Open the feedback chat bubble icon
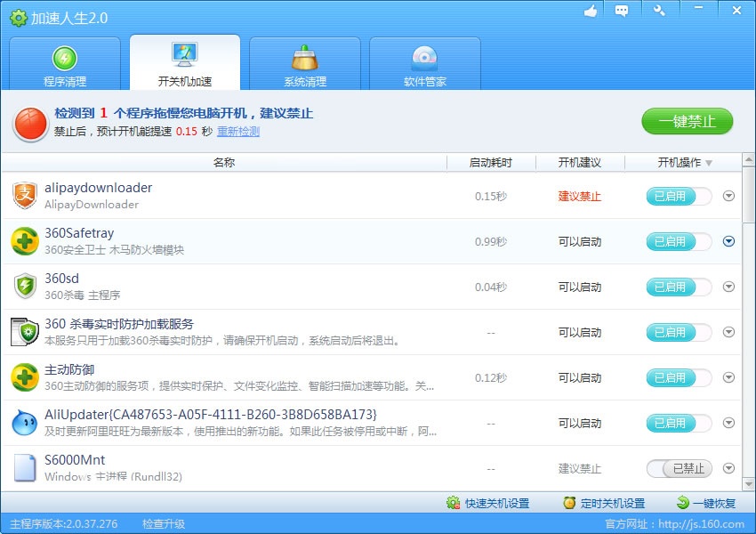Viewport: 756px width, 534px height. pos(622,11)
